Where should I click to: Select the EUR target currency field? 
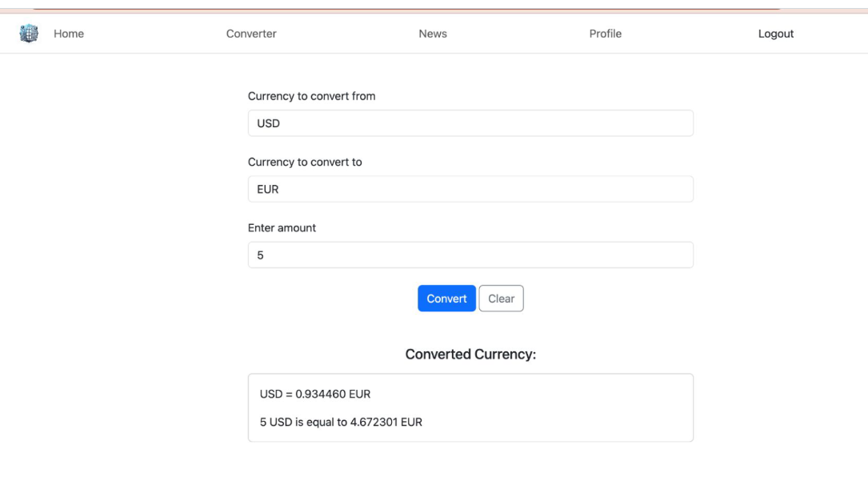pos(470,190)
